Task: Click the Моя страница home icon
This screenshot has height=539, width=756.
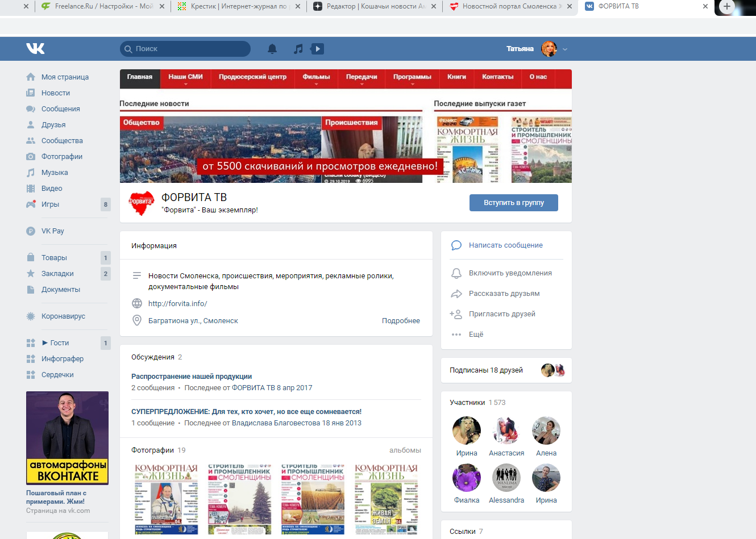Action: click(31, 77)
